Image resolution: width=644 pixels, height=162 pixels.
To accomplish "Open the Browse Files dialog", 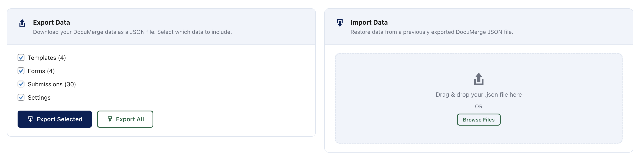I will click(x=478, y=120).
